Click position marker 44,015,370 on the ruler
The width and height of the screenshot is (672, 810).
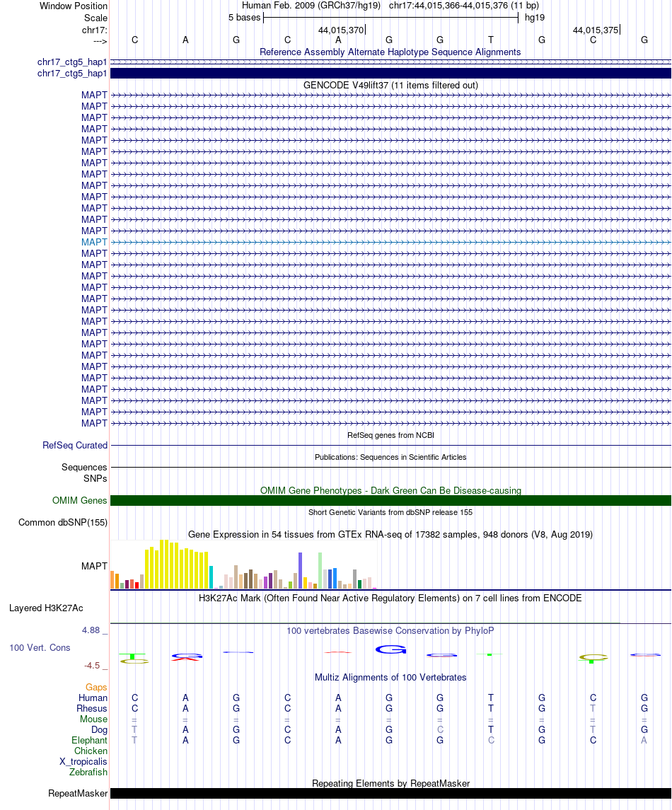(x=341, y=30)
